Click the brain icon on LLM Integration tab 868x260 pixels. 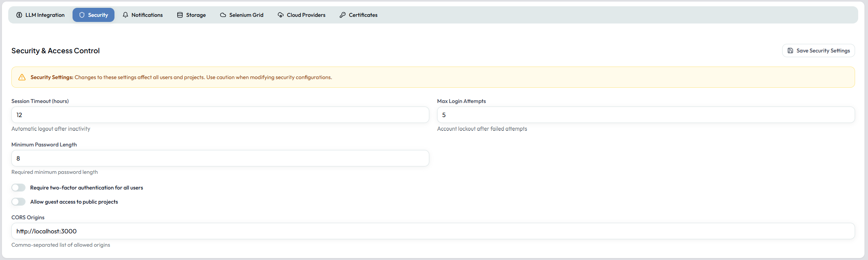pyautogui.click(x=19, y=15)
